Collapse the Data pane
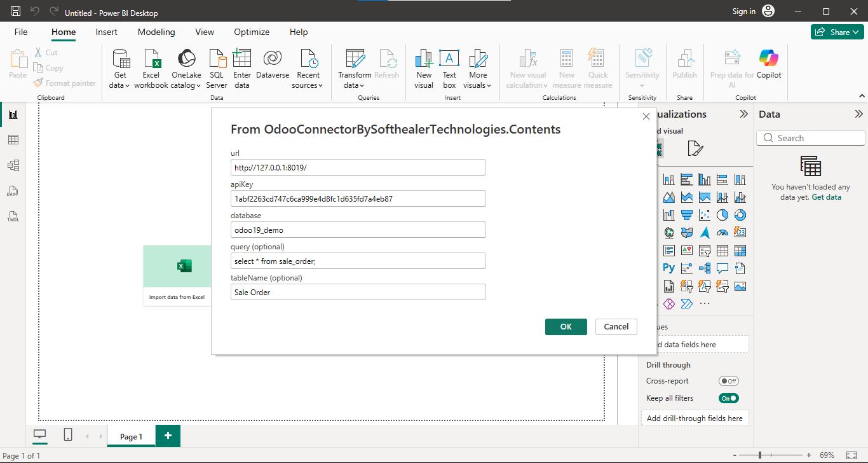This screenshot has height=463, width=868. pyautogui.click(x=858, y=114)
